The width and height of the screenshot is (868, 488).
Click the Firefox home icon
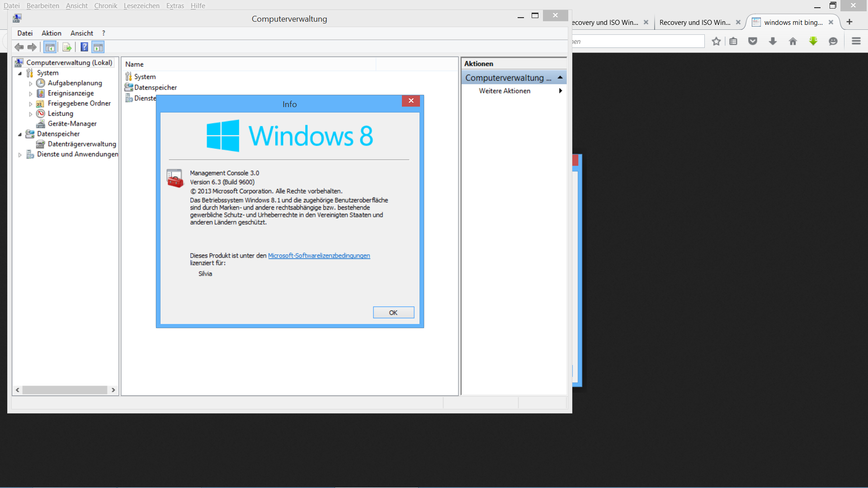[x=793, y=42]
